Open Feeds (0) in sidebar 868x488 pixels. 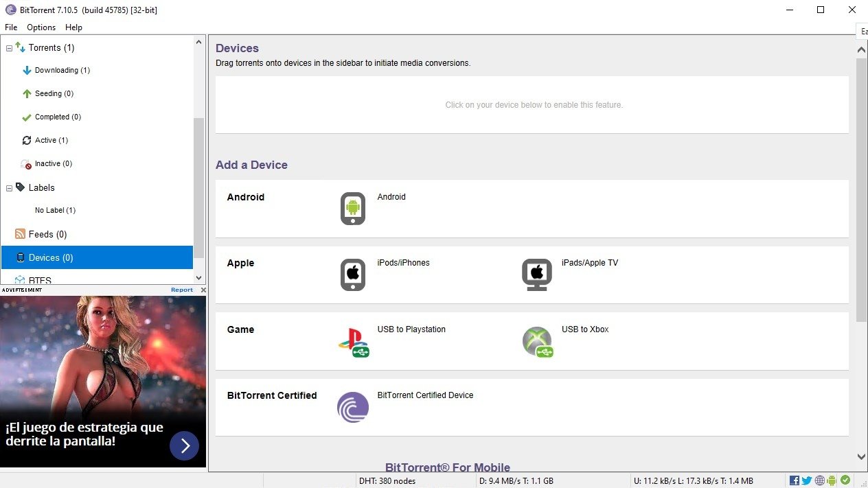47,234
